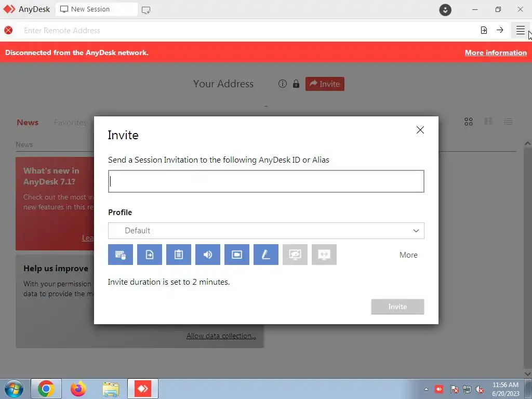The width and height of the screenshot is (532, 399).
Task: Switch to the News tab
Action: (x=28, y=123)
